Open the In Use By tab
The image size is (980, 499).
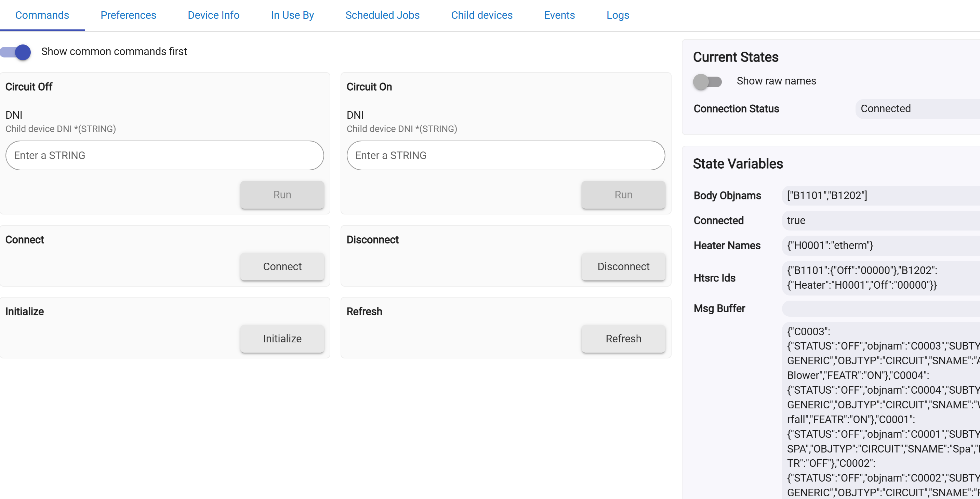click(x=292, y=15)
